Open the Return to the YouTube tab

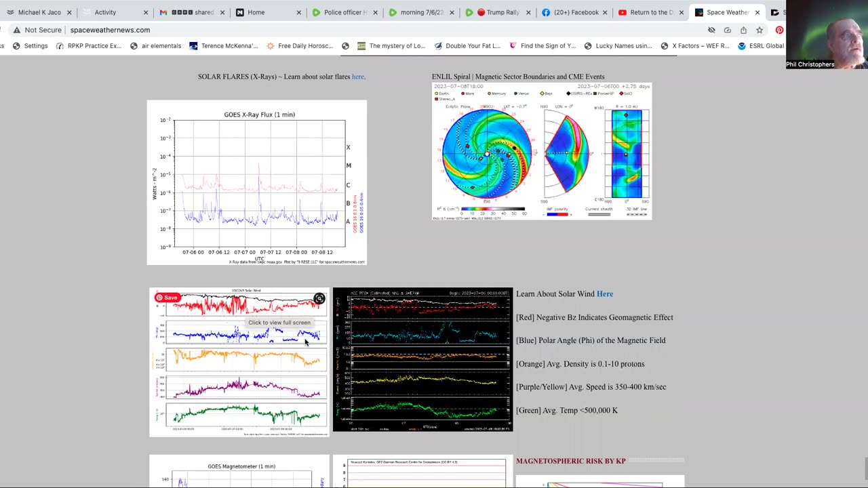click(x=651, y=12)
